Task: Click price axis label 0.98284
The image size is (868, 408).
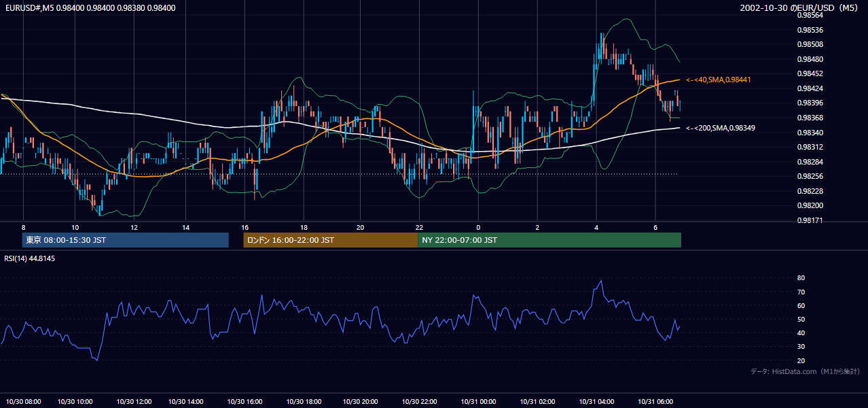Action: tap(810, 162)
